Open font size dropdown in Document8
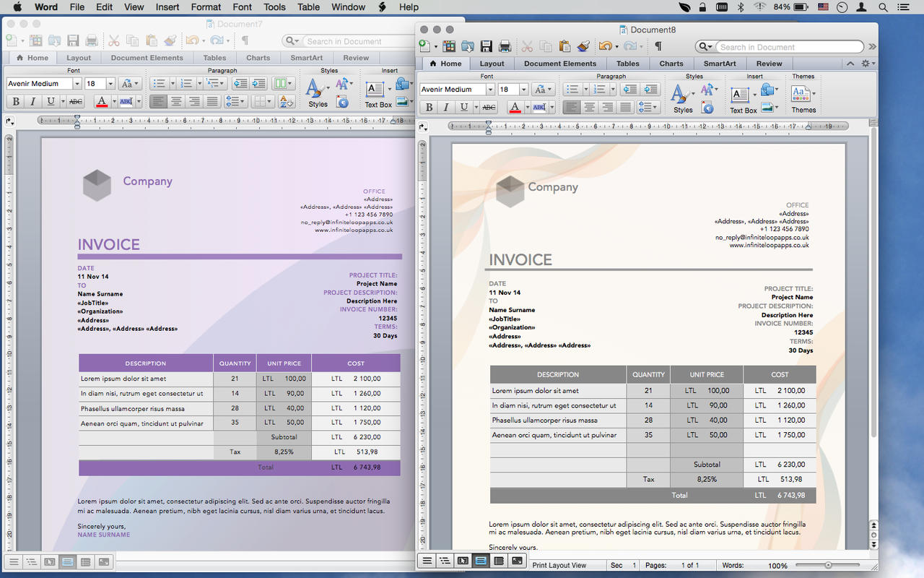This screenshot has width=924, height=578. tap(523, 90)
